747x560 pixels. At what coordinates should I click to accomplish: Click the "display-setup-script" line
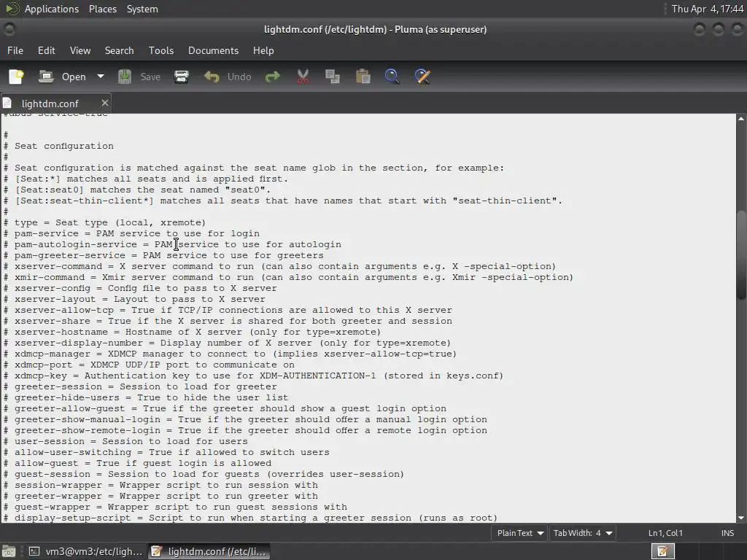pyautogui.click(x=251, y=518)
